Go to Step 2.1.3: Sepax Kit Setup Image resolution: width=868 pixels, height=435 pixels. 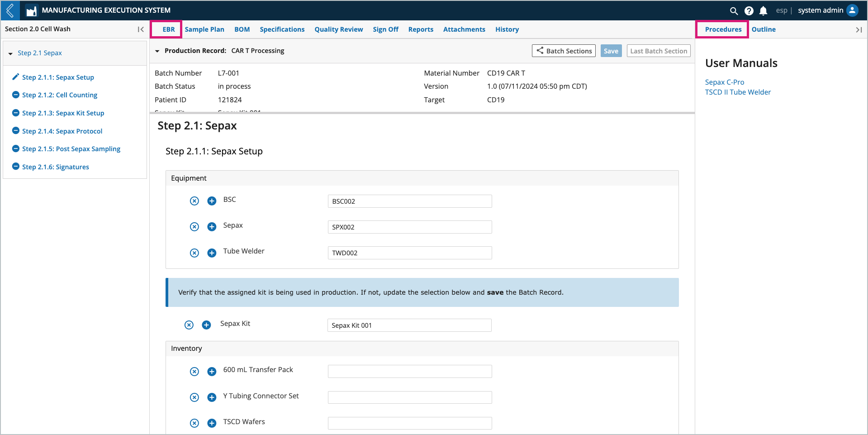pyautogui.click(x=63, y=113)
